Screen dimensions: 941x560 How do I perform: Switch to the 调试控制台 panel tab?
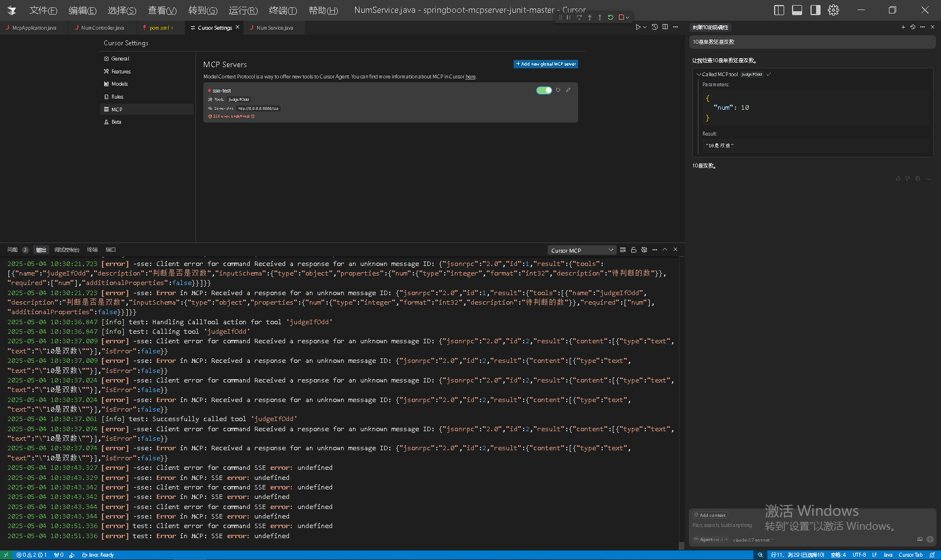67,250
